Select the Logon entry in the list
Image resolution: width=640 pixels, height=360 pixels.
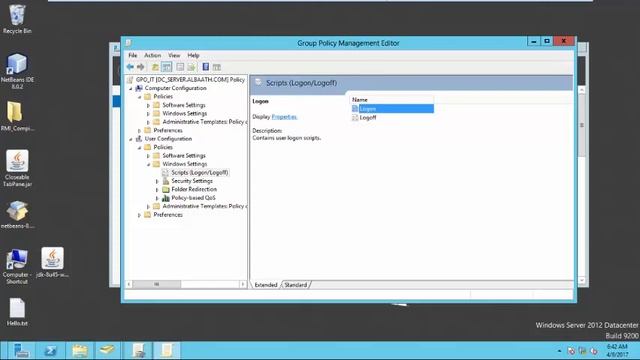[x=393, y=109]
